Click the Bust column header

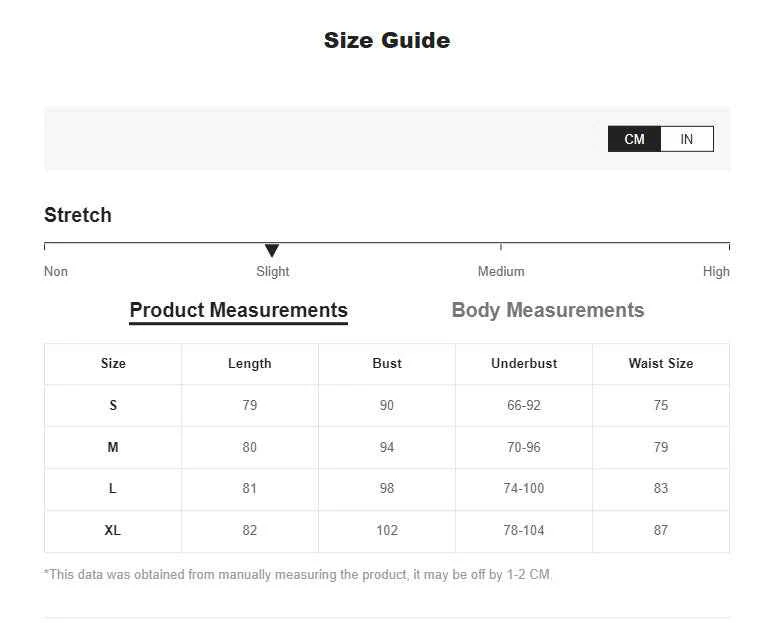(x=387, y=363)
